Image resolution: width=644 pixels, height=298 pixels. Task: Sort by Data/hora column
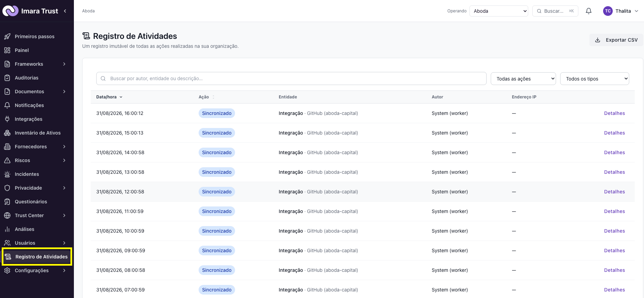coord(109,97)
